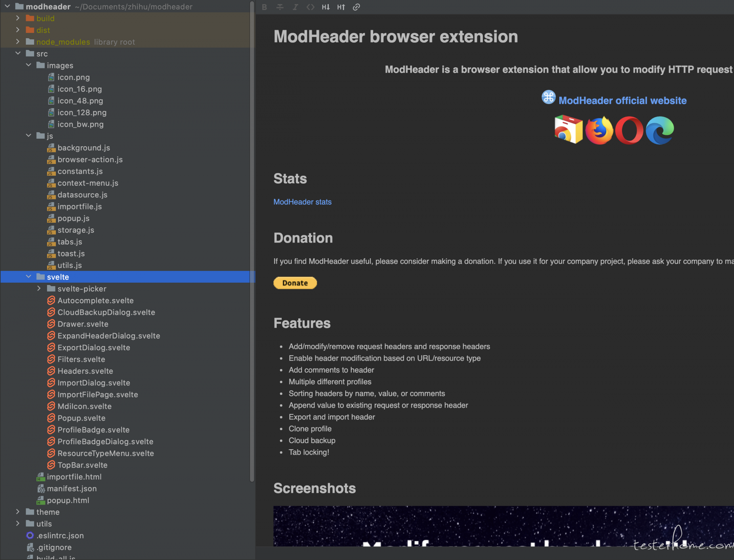
Task: Open .gitignore file
Action: point(49,547)
